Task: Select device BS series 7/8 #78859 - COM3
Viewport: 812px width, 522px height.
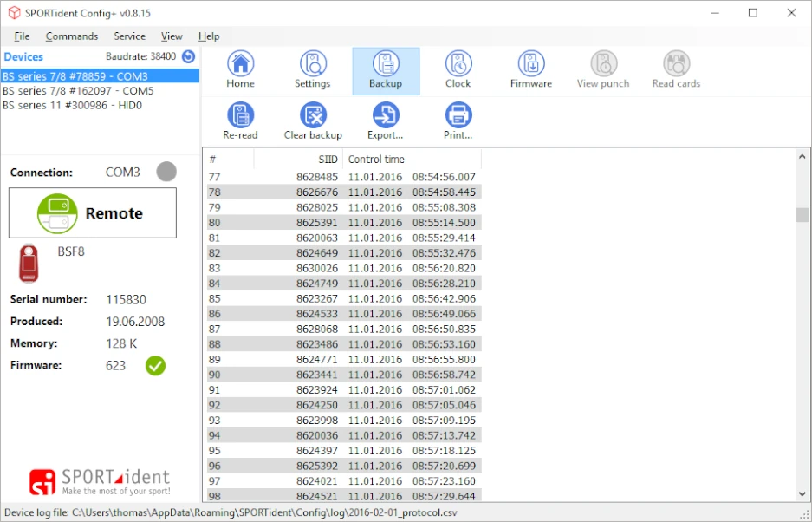Action: point(100,76)
